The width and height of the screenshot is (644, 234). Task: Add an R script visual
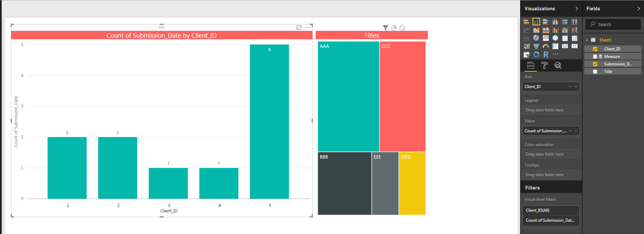click(x=546, y=54)
